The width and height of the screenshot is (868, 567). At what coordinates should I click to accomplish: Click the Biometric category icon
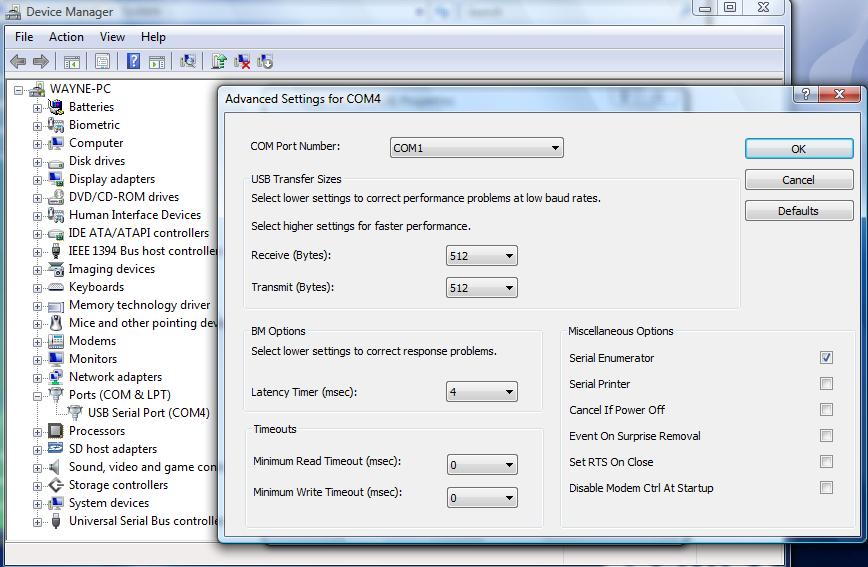(x=55, y=125)
